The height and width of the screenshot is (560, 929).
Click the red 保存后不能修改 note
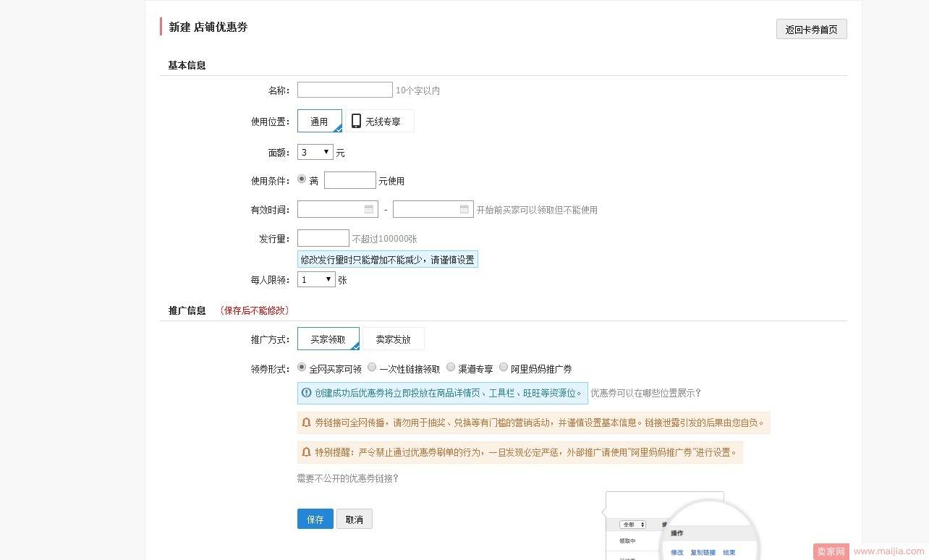pyautogui.click(x=254, y=310)
